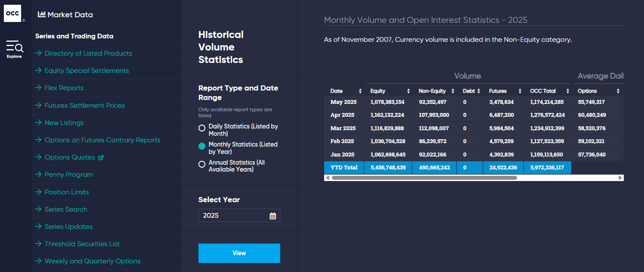Open Directory of Listed Products
Screen dimensions: 644x272
[x=88, y=53]
